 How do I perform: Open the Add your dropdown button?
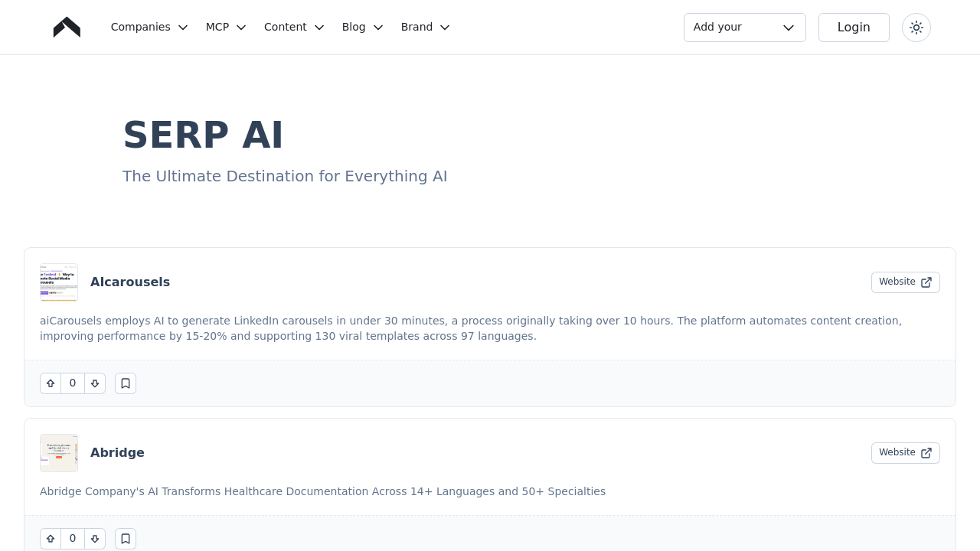tap(744, 28)
